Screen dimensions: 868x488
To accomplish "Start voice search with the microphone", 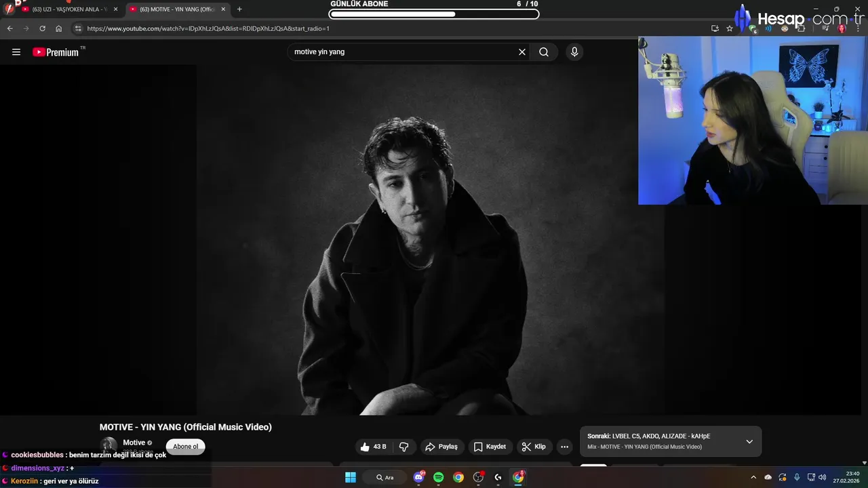I will click(574, 52).
